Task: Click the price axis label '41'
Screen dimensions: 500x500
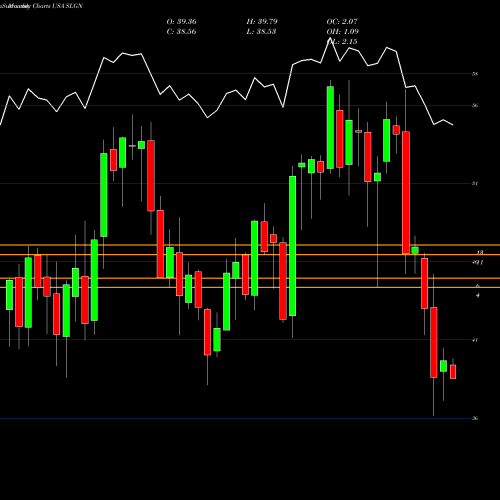Action: click(475, 340)
